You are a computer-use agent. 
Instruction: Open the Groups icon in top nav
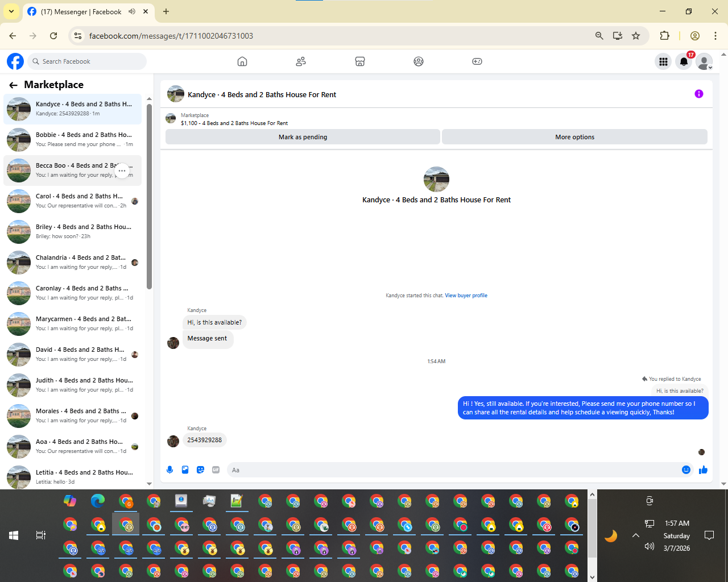click(x=419, y=61)
